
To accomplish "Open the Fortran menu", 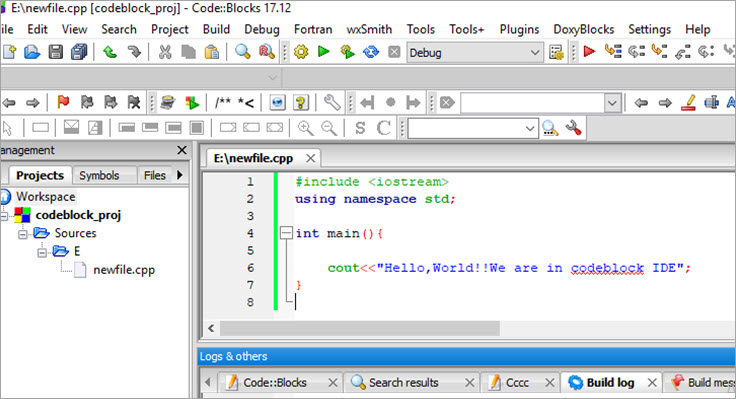I will tap(313, 29).
